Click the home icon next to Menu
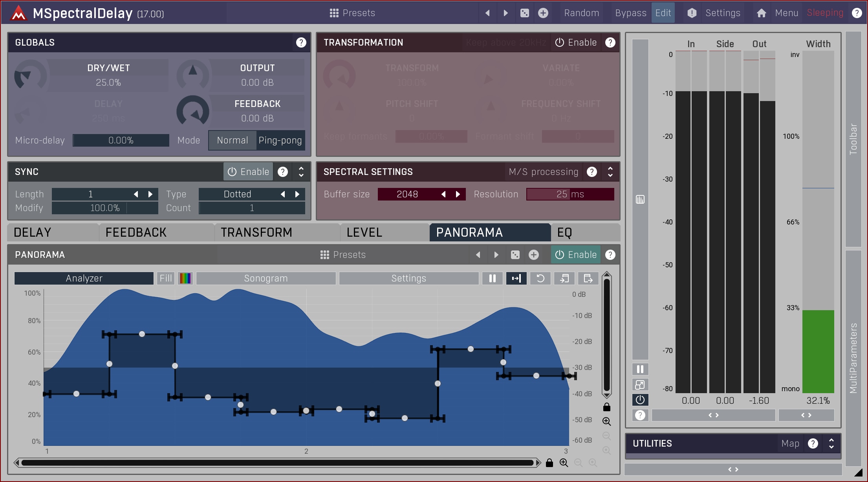Screen dimensions: 868x482 tap(761, 13)
